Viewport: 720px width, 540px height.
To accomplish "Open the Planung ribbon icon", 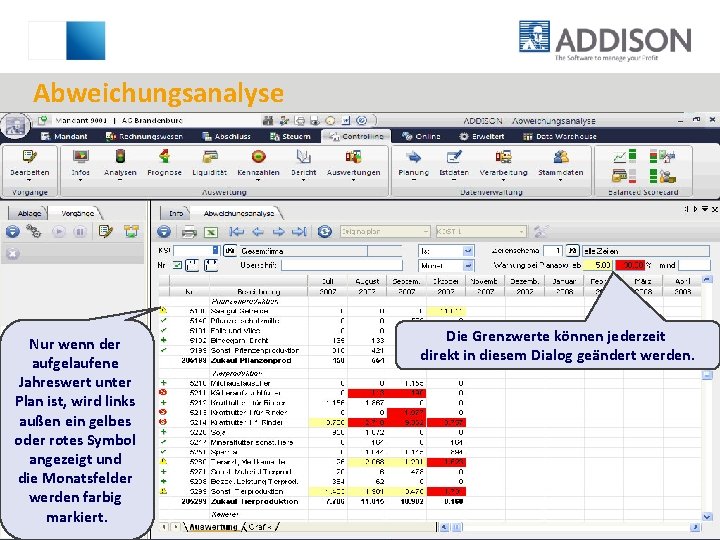I will [414, 157].
